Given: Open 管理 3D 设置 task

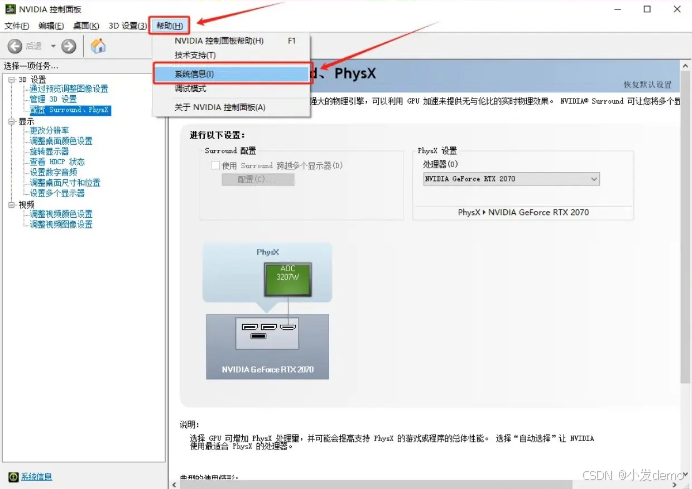Looking at the screenshot, I should click(x=53, y=99).
